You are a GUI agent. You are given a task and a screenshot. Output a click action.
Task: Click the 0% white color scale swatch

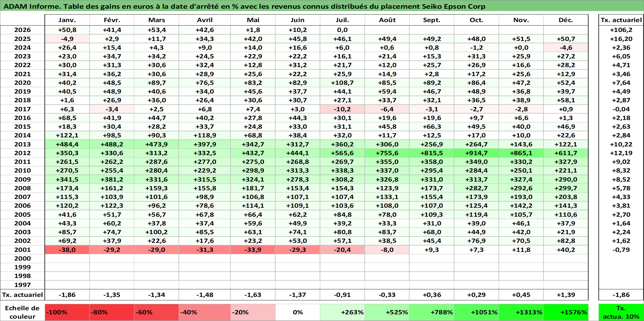pyautogui.click(x=298, y=312)
